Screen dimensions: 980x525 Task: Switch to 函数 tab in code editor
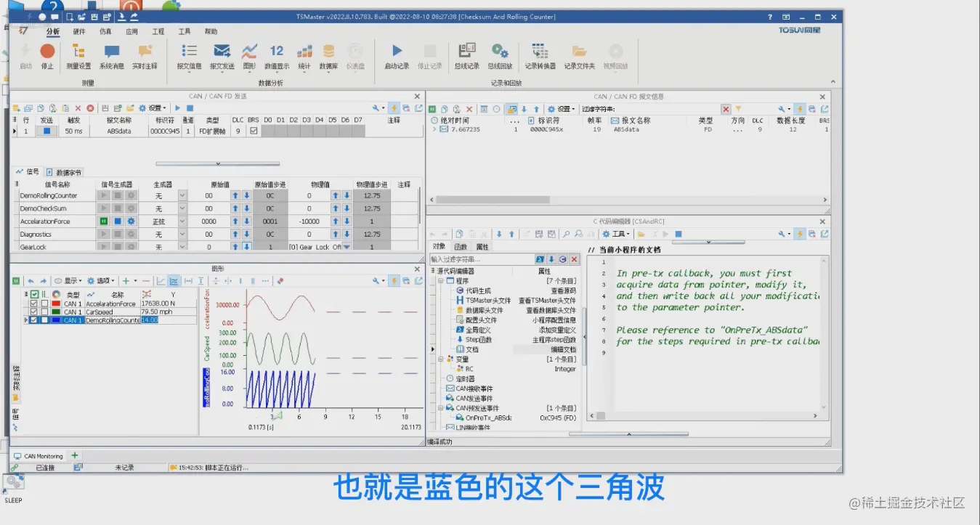tap(461, 247)
